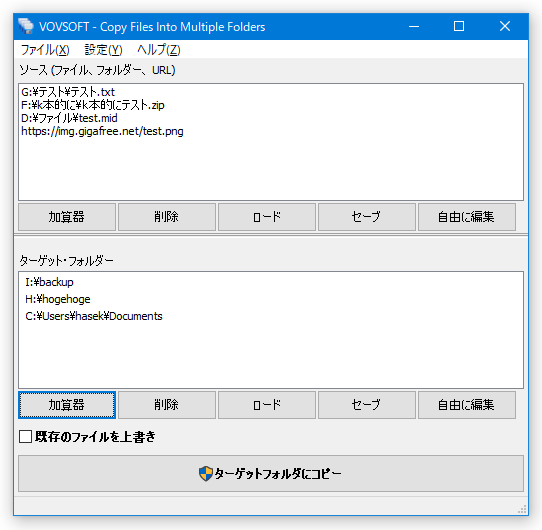Click ロード button under the source list
Image resolution: width=542 pixels, height=530 pixels.
pos(267,217)
